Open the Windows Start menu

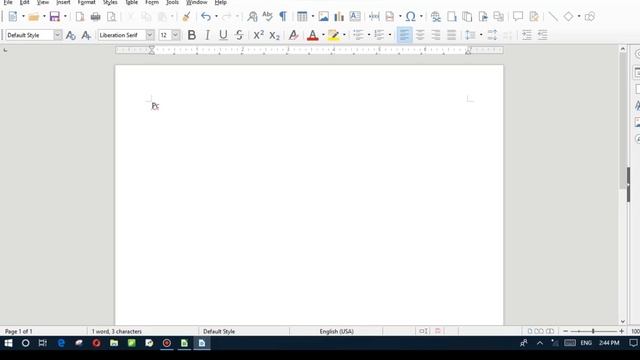pyautogui.click(x=8, y=343)
